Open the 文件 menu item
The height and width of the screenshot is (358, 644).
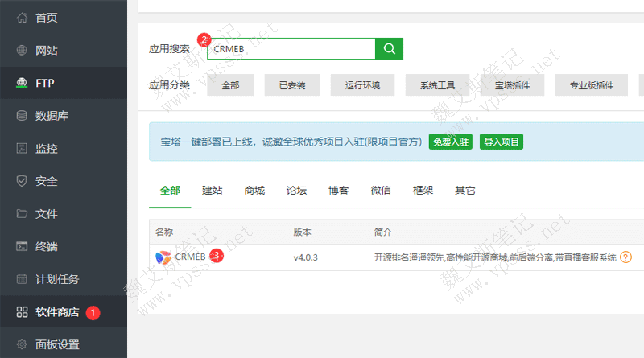tap(64, 213)
